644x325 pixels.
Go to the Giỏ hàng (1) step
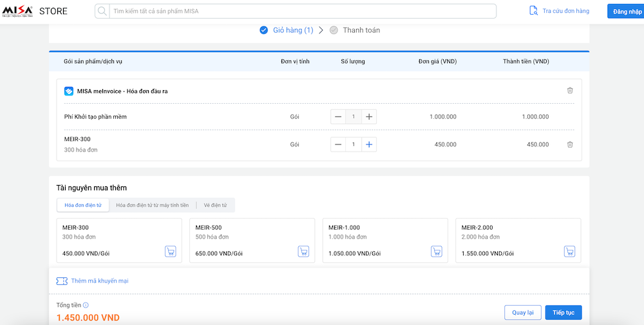[x=293, y=30]
